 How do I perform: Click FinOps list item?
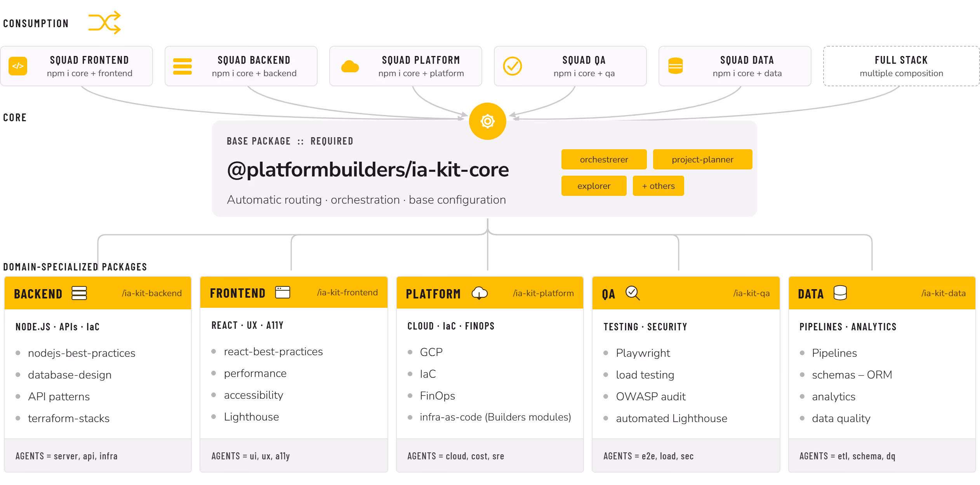pos(437,396)
